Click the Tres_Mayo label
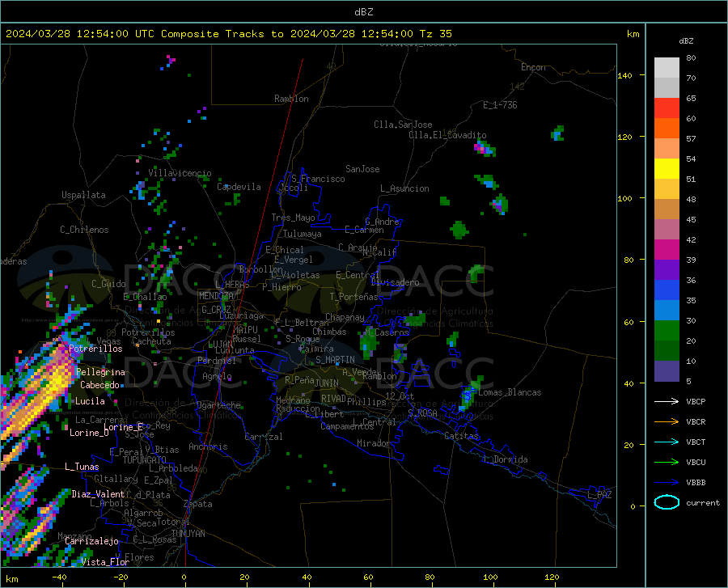This screenshot has height=588, width=728. point(293,218)
